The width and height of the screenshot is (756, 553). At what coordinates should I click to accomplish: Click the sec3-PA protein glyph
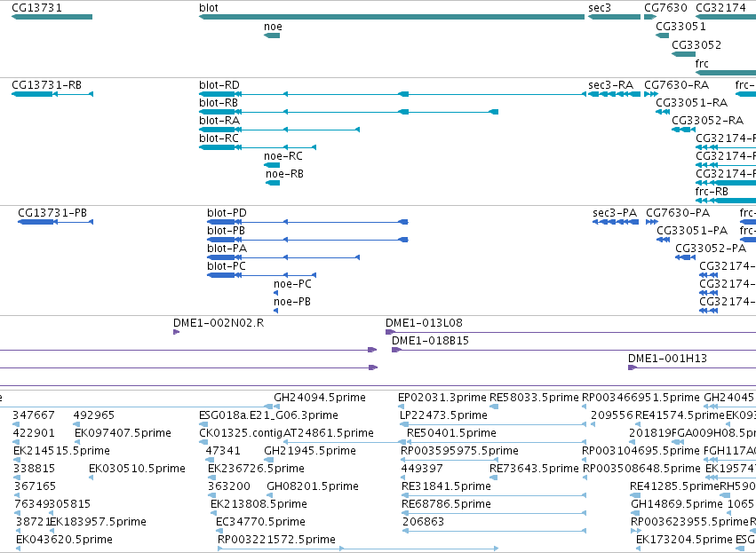[x=616, y=222]
